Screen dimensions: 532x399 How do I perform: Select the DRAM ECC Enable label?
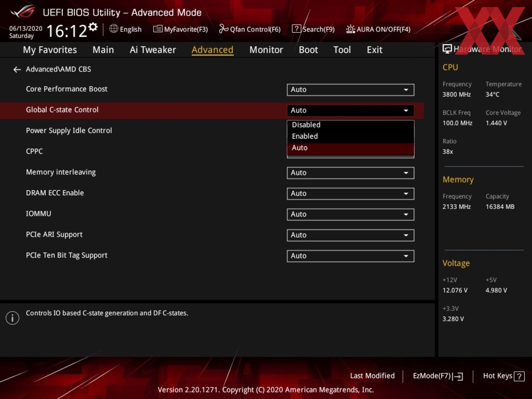(55, 193)
